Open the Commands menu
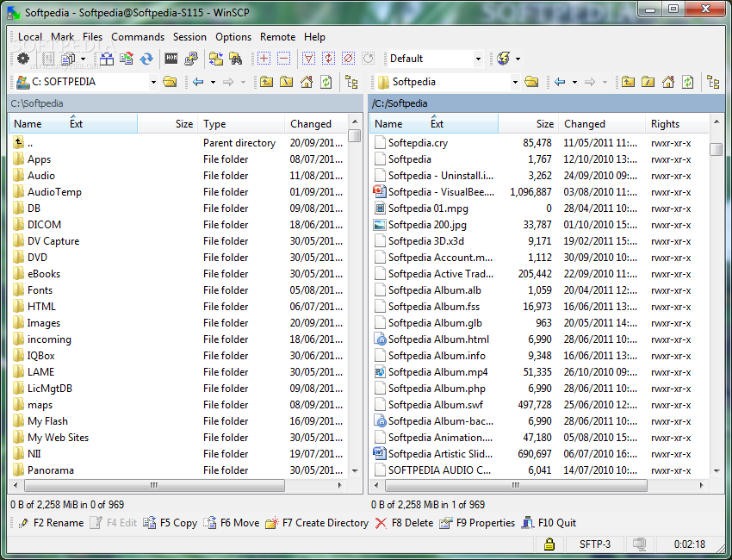 pyautogui.click(x=138, y=37)
